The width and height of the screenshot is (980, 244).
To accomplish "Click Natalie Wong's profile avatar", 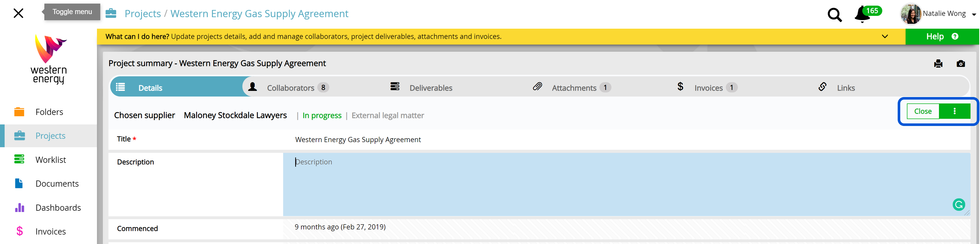I will tap(911, 14).
